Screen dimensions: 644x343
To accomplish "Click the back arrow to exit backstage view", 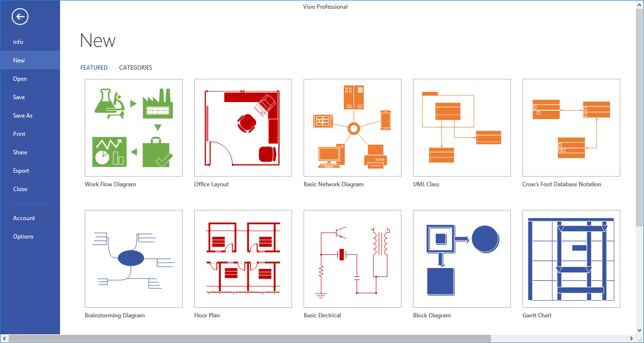I will point(19,16).
